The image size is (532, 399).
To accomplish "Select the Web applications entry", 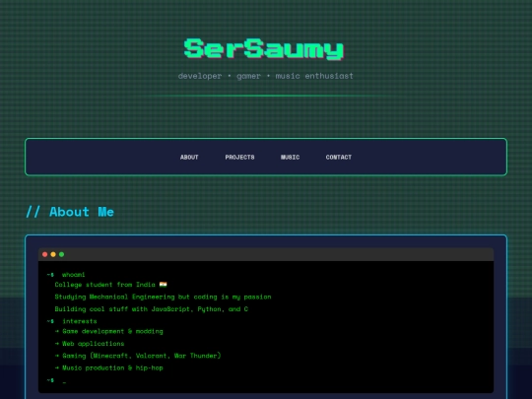I will click(x=90, y=344).
